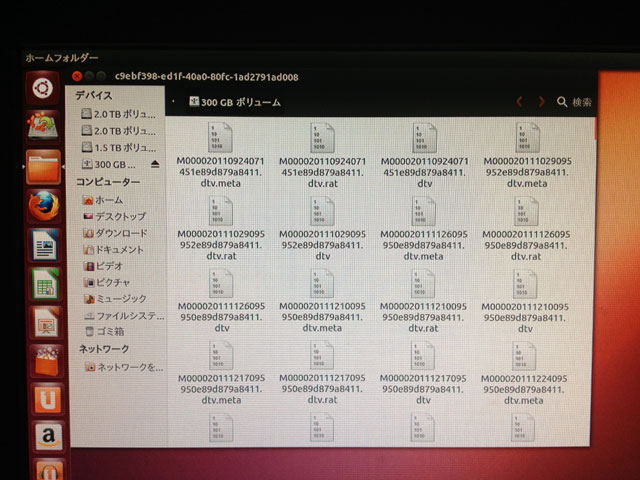Select file M000020111126095950e89d879a8411.dtv.rat
This screenshot has width=640, height=480.
pyautogui.click(x=526, y=228)
